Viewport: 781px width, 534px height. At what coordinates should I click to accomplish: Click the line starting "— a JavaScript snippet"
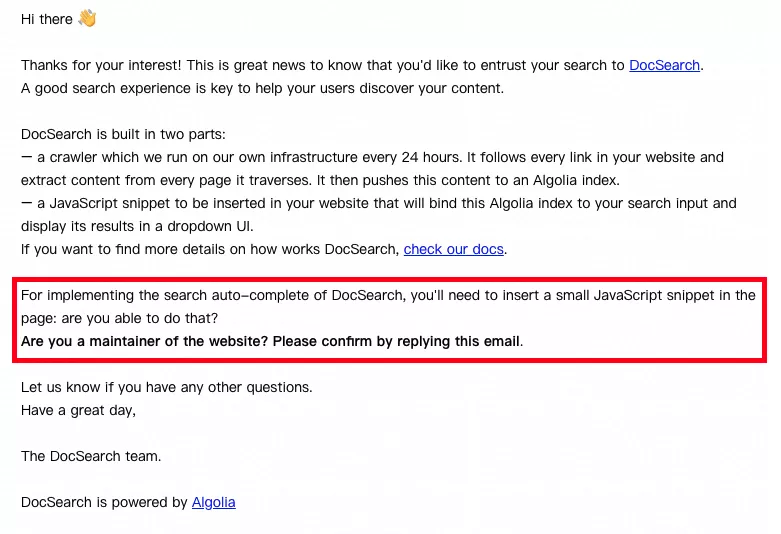(378, 203)
